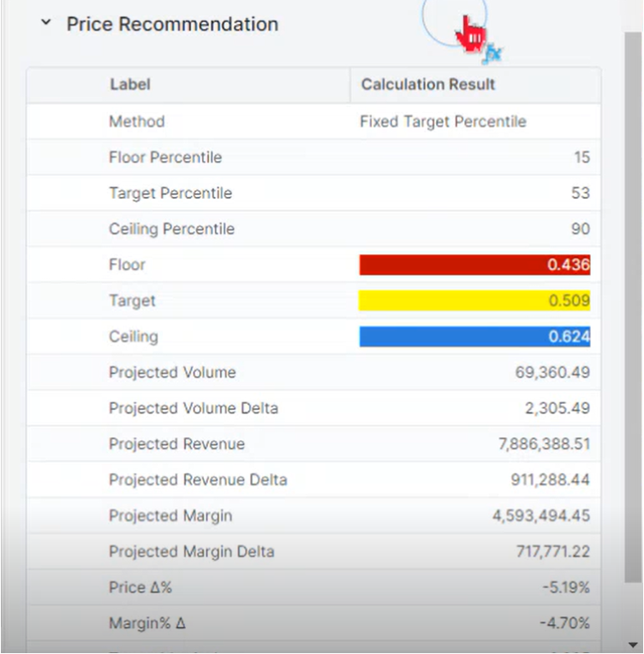Screen dimensions: 644x654
Task: Click the Floor Percentile row label
Action: pos(165,158)
